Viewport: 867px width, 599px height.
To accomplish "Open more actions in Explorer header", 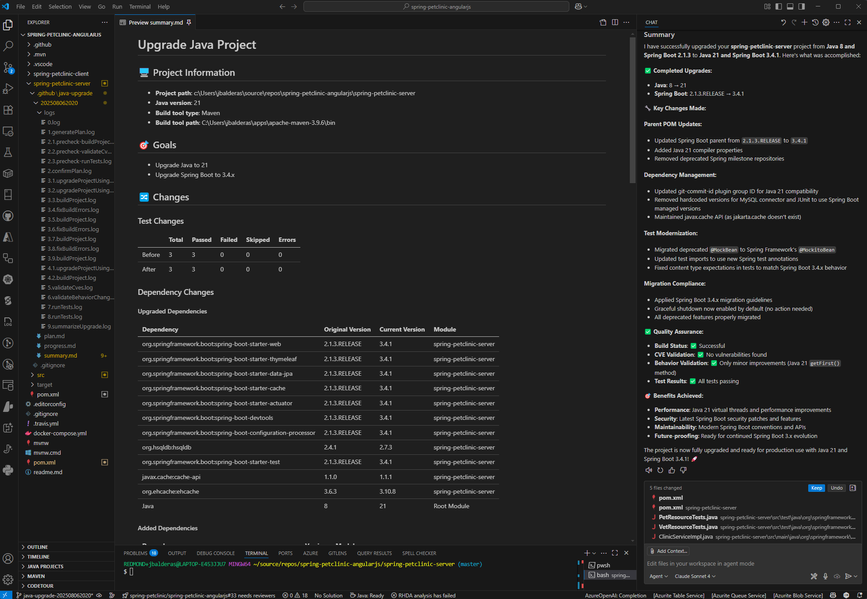I will [105, 22].
